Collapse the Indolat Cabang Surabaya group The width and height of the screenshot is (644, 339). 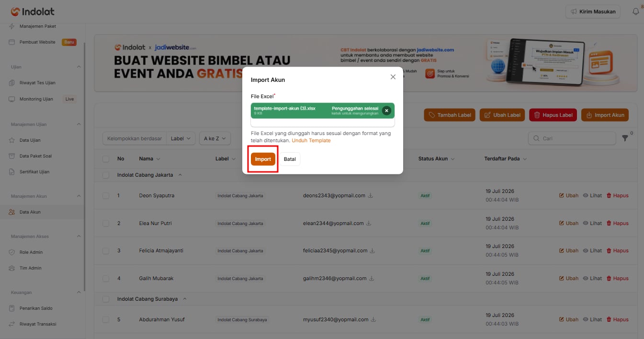pyautogui.click(x=185, y=299)
